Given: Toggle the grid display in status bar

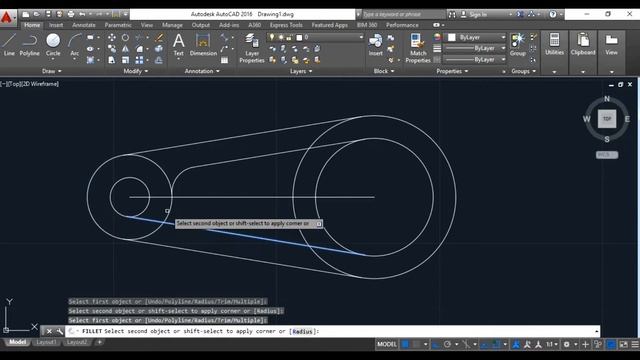Looking at the screenshot, I should click(405, 344).
